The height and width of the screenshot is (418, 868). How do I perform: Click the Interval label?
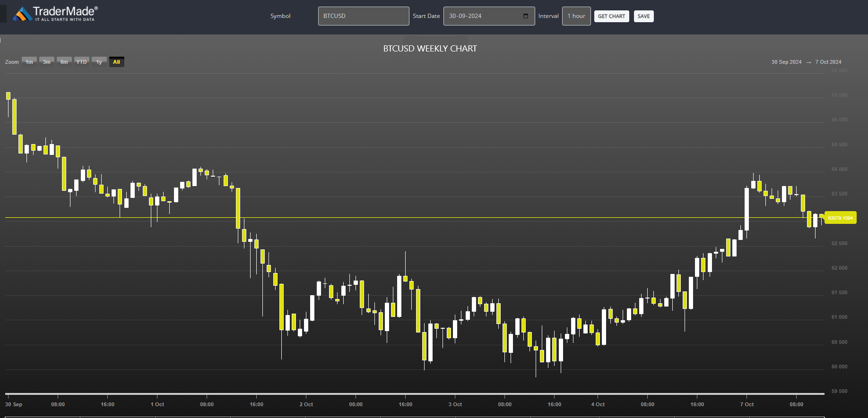(548, 16)
